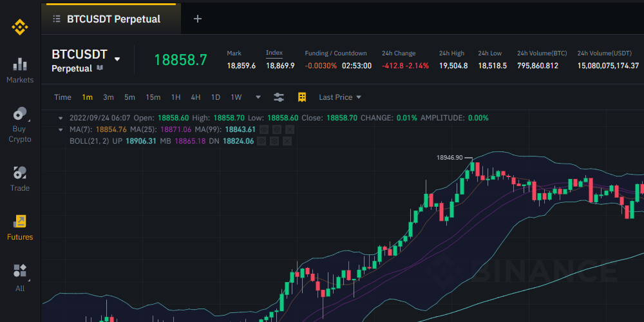Click the funding rate -0.0030%
This screenshot has height=322, width=644.
[321, 66]
